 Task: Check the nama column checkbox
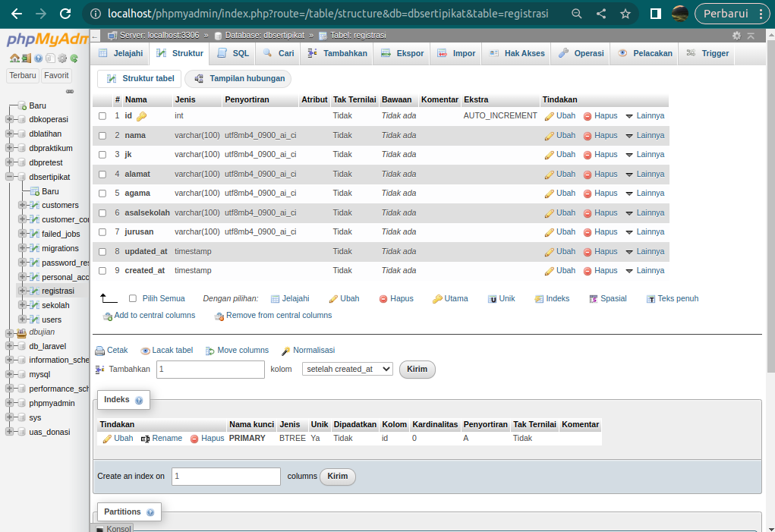pyautogui.click(x=102, y=136)
